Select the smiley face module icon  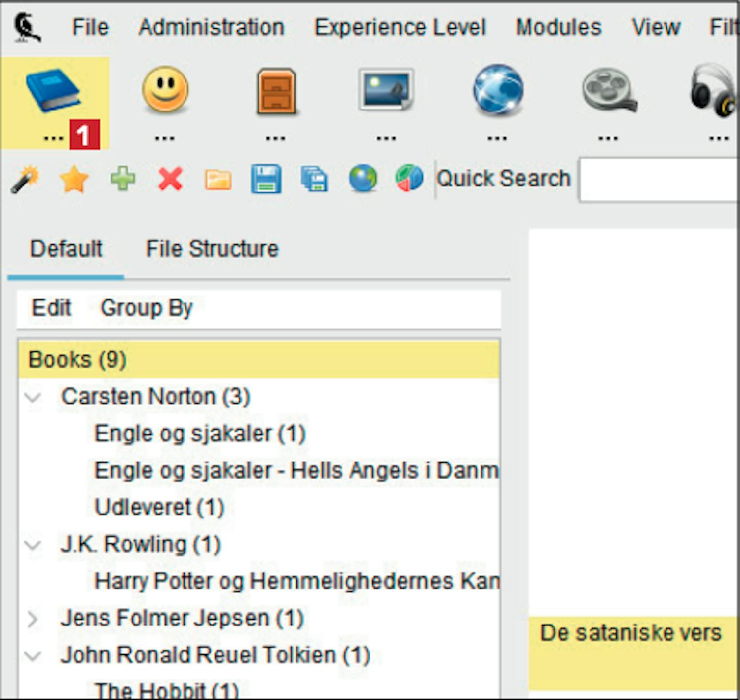tap(165, 90)
